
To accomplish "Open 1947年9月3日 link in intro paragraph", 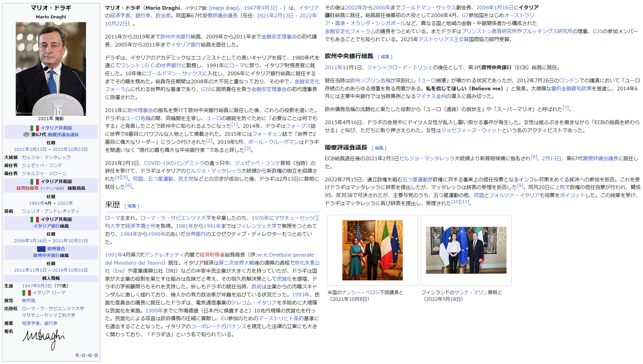I will [260, 8].
